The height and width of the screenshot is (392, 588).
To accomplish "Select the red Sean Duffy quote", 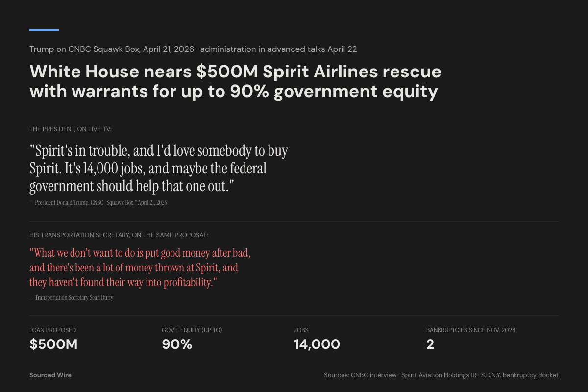I will tap(140, 268).
